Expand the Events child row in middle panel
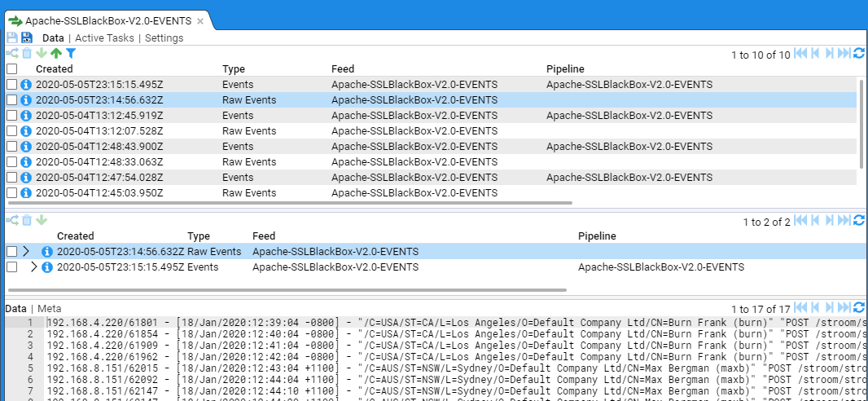Image resolution: width=868 pixels, height=401 pixels. (33, 267)
